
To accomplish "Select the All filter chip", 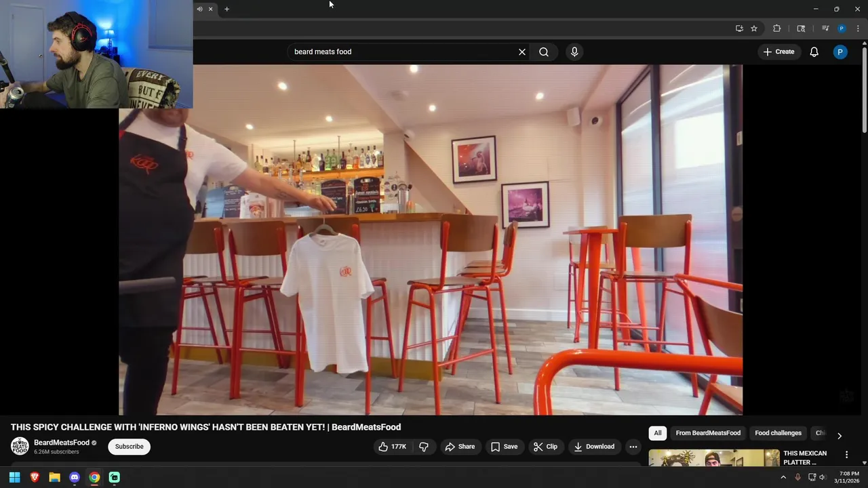I will (657, 433).
